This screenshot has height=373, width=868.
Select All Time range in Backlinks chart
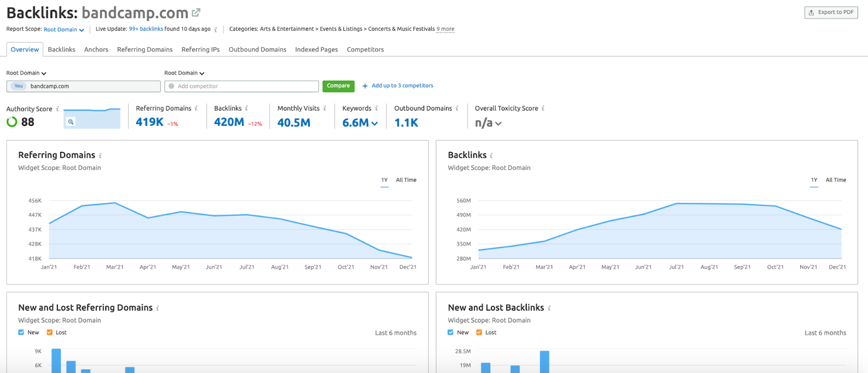coord(836,180)
